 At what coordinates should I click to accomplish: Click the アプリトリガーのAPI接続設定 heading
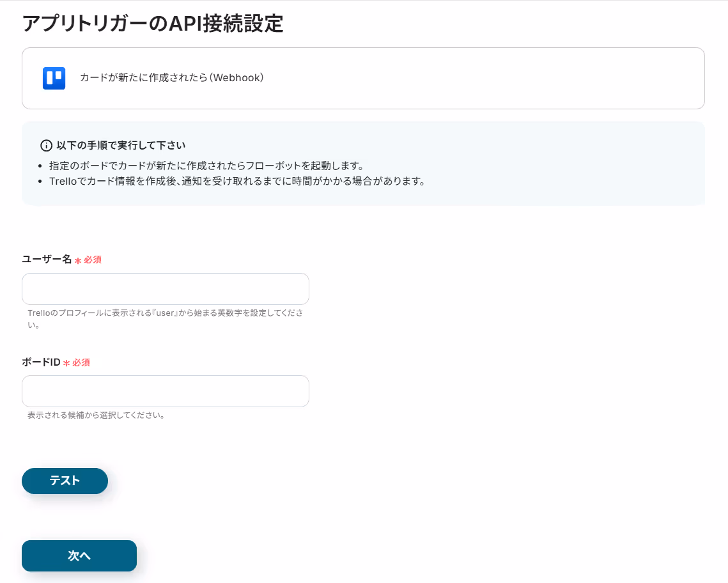pos(153,24)
